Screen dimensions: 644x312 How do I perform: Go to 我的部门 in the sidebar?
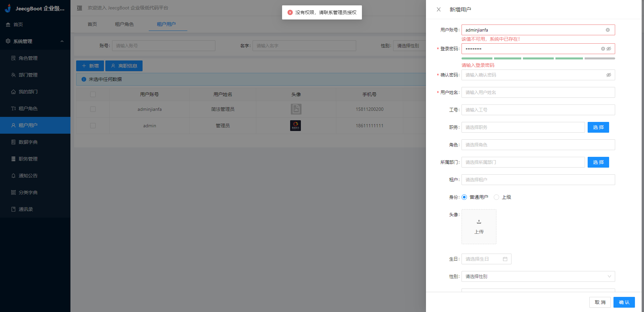(35, 92)
